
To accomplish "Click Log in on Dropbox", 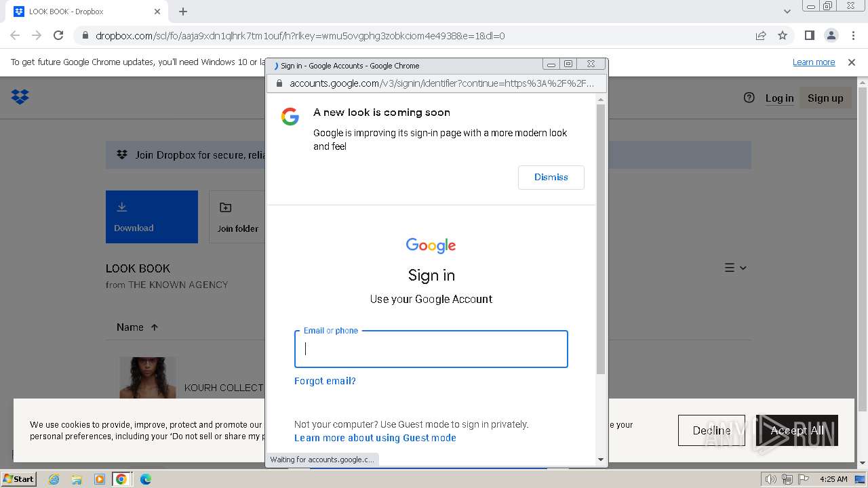I will tap(779, 98).
